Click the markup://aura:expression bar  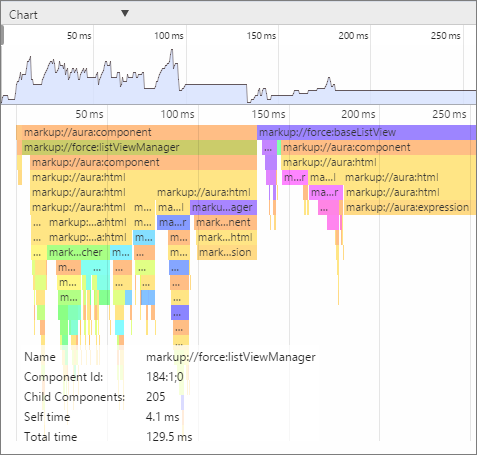pos(410,207)
